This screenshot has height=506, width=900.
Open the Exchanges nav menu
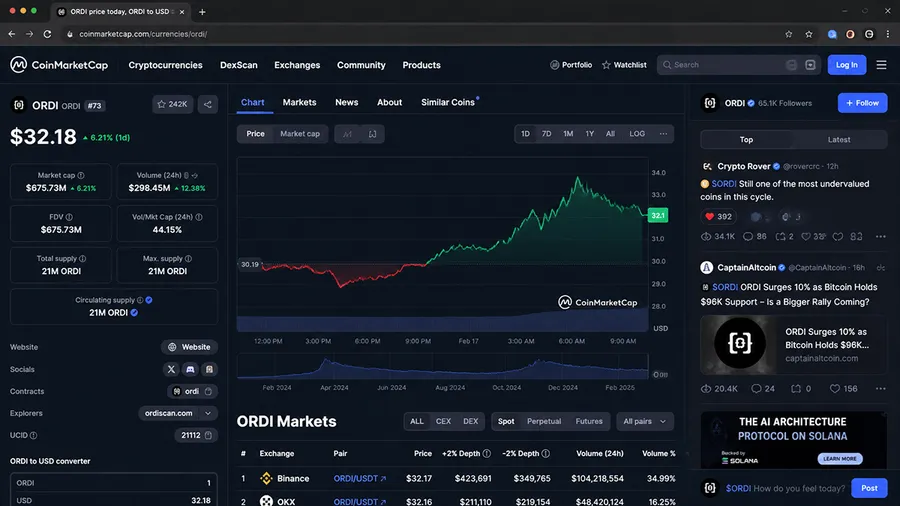point(297,65)
